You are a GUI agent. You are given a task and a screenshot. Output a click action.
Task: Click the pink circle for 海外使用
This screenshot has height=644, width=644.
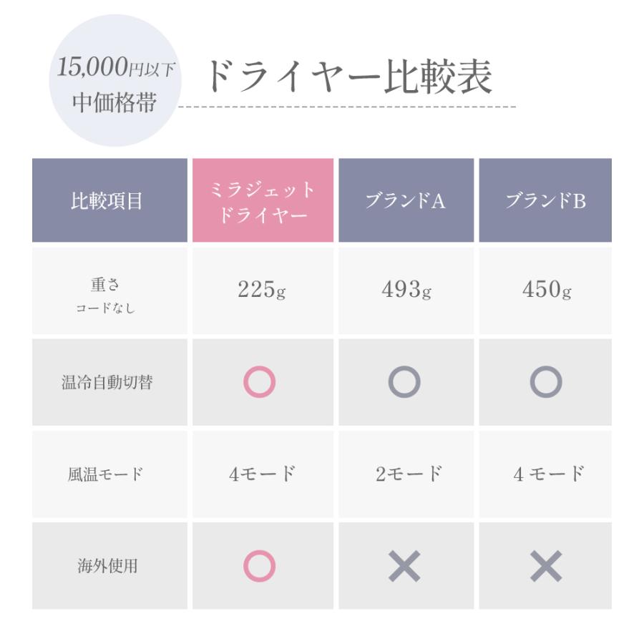coord(259,566)
